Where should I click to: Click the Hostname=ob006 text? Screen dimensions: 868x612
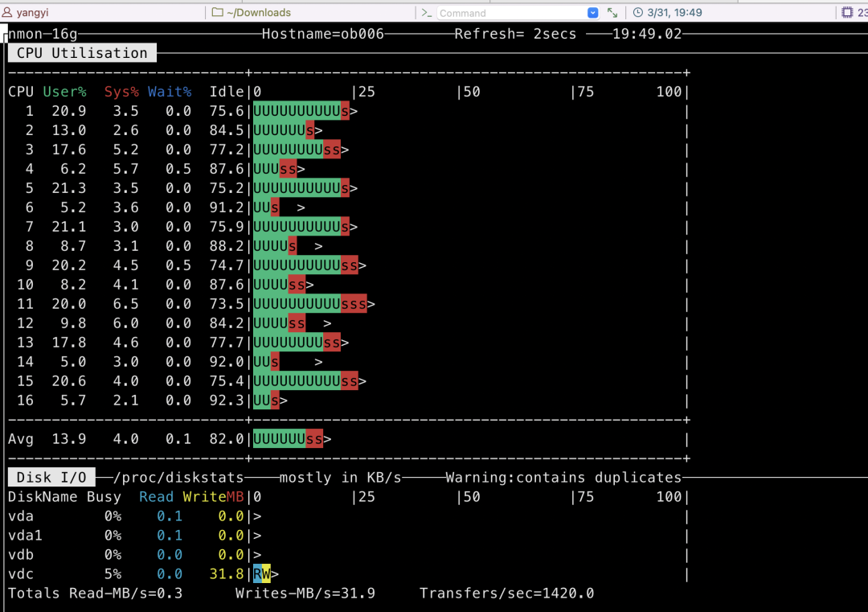(x=323, y=34)
